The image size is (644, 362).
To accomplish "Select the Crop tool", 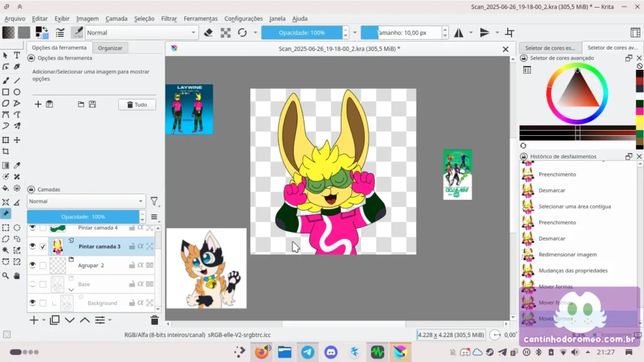I will pos(6,151).
